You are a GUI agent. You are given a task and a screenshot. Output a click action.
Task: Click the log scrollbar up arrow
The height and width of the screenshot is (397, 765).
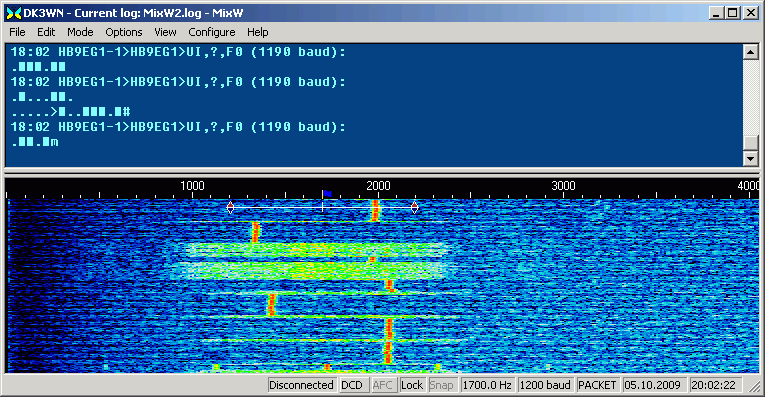click(x=750, y=51)
